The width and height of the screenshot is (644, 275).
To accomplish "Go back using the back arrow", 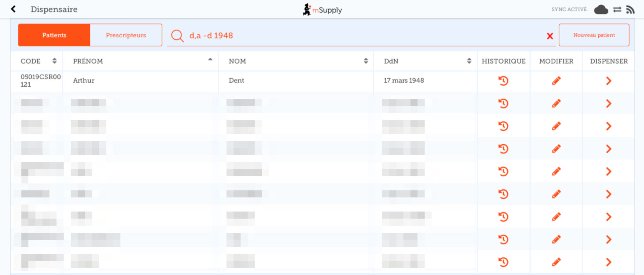I will (x=13, y=9).
